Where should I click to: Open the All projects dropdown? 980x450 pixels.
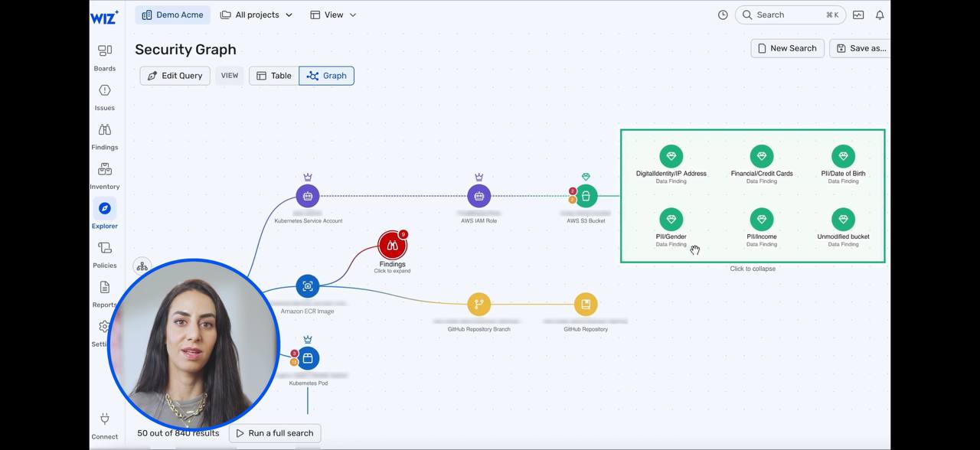pos(256,15)
